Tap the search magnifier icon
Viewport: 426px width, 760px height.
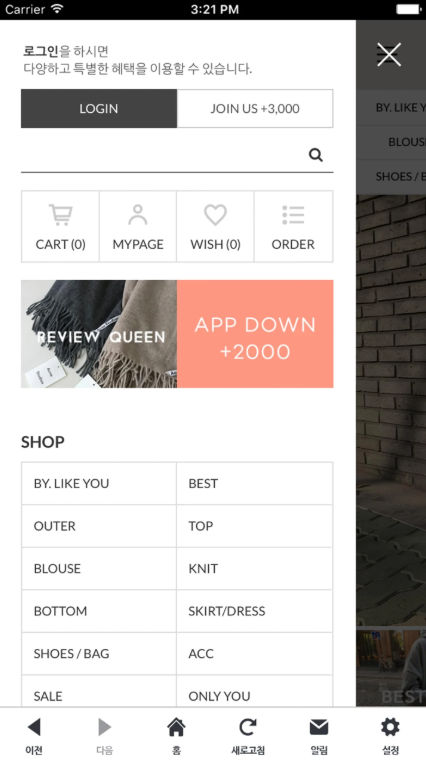[316, 155]
